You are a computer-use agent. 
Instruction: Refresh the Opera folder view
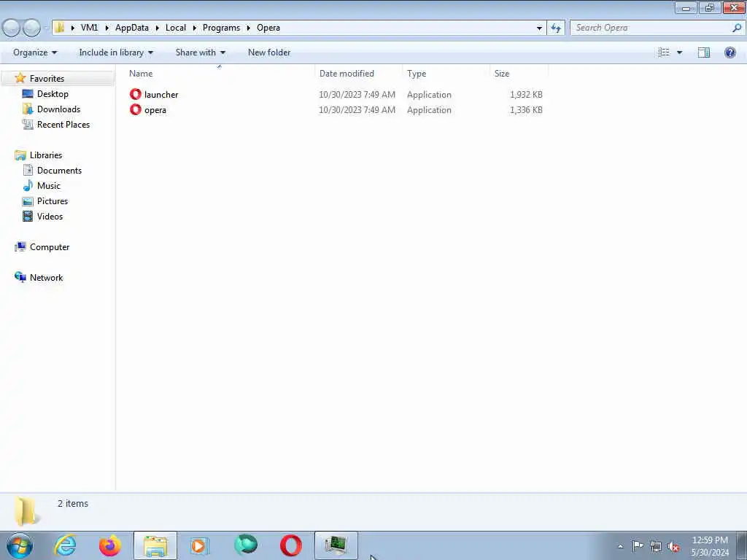(555, 28)
